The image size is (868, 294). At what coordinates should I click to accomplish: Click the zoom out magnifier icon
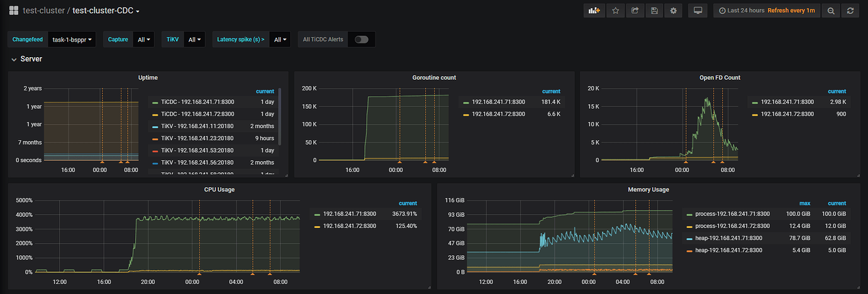pyautogui.click(x=831, y=11)
